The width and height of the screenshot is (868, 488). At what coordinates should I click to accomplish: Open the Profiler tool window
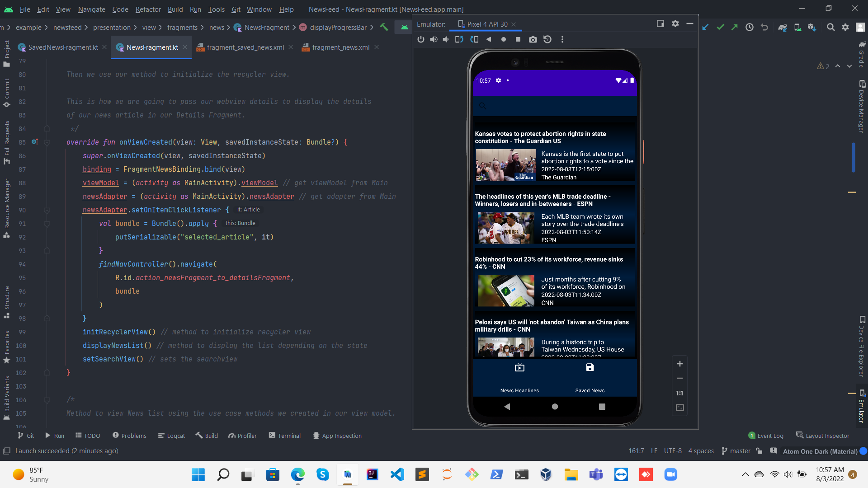click(243, 435)
